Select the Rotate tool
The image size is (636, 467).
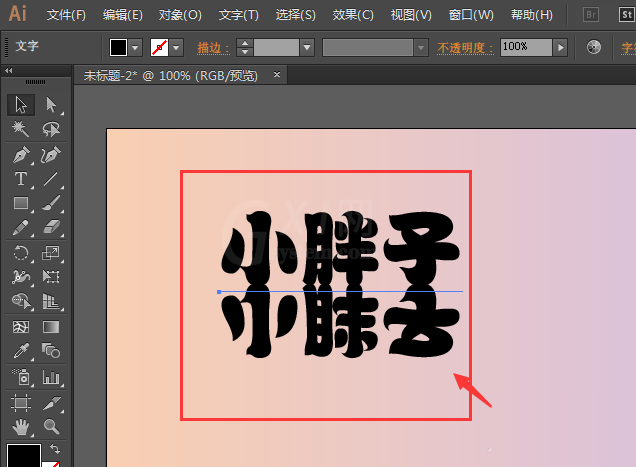[21, 253]
